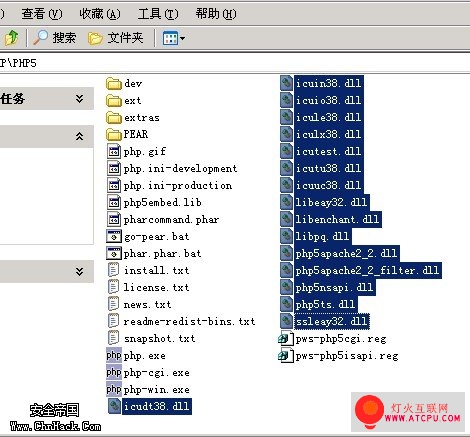Screen dimensions: 470x437
Task: Click the news.txt notepad icon
Action: coord(114,304)
